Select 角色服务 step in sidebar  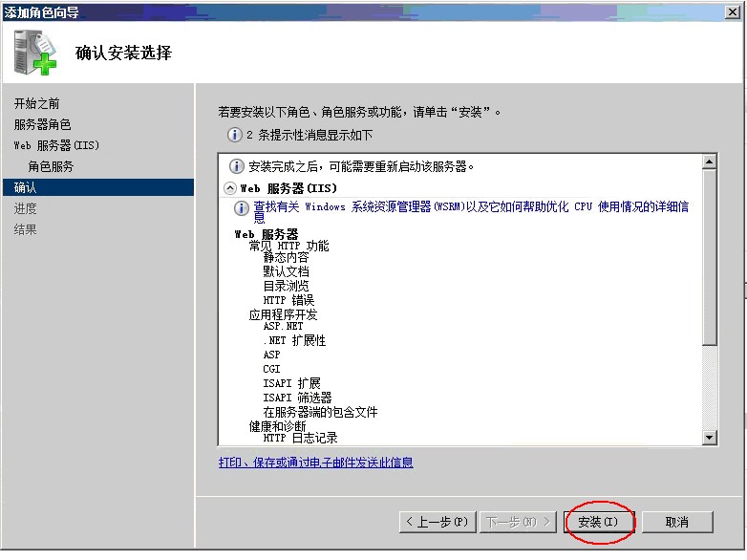pos(51,166)
